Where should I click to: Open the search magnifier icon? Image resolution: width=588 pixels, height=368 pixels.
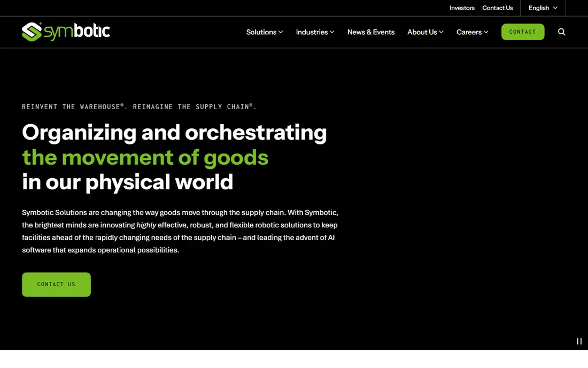tap(561, 32)
